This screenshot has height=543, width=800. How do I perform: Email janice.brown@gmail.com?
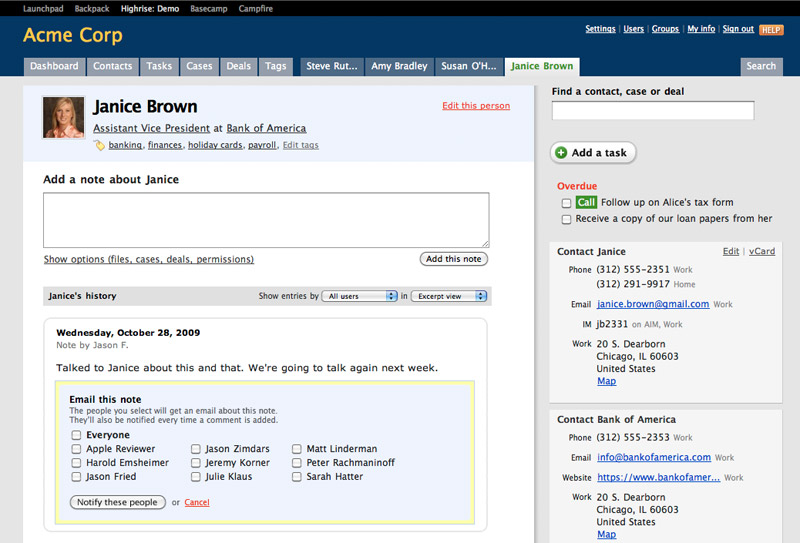point(653,304)
